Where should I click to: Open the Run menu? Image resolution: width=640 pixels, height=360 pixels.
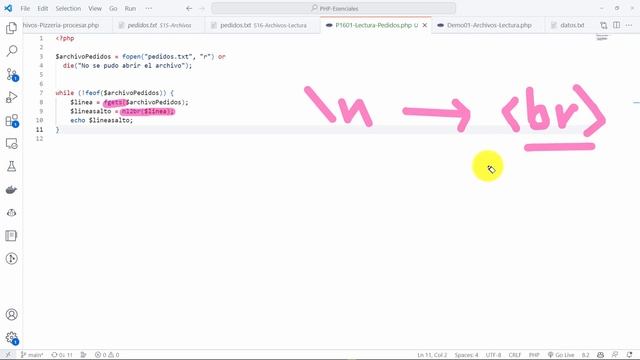pos(130,8)
